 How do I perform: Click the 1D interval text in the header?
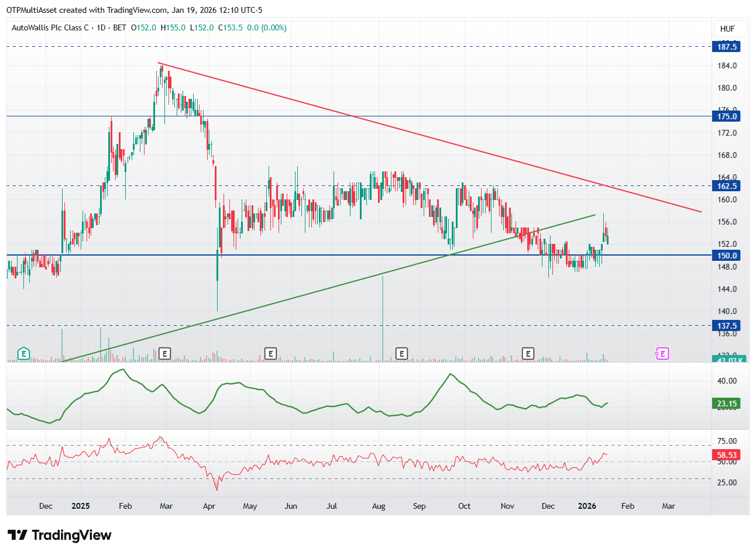tap(101, 27)
